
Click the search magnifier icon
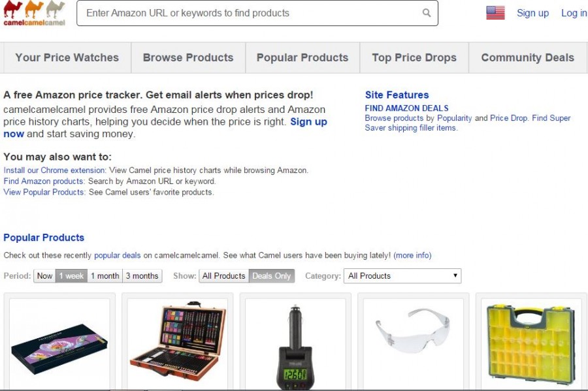click(x=427, y=13)
